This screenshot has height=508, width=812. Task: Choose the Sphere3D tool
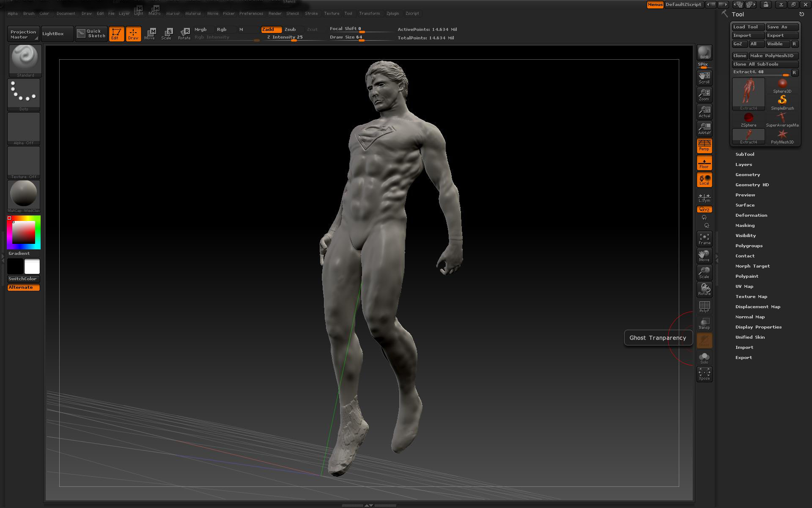coord(782,86)
